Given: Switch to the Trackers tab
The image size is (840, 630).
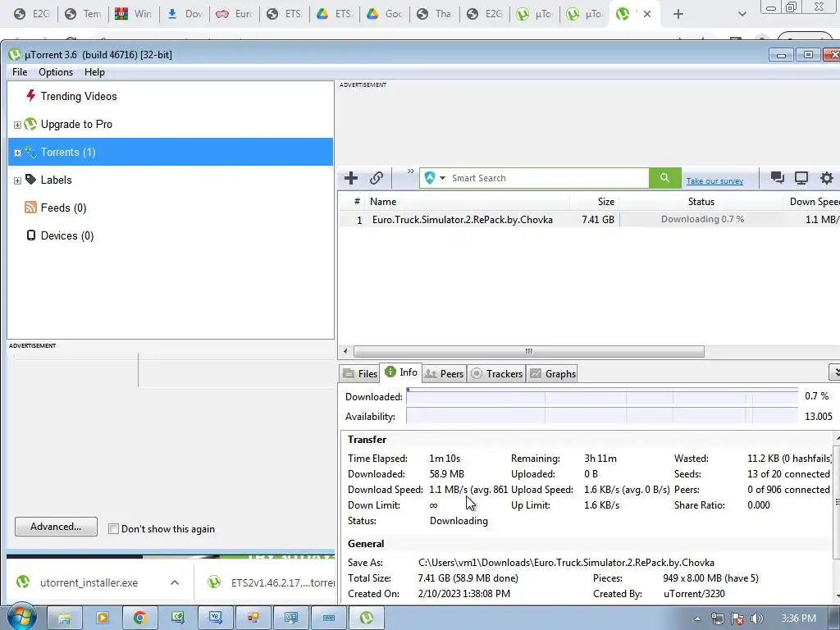Looking at the screenshot, I should coord(497,373).
